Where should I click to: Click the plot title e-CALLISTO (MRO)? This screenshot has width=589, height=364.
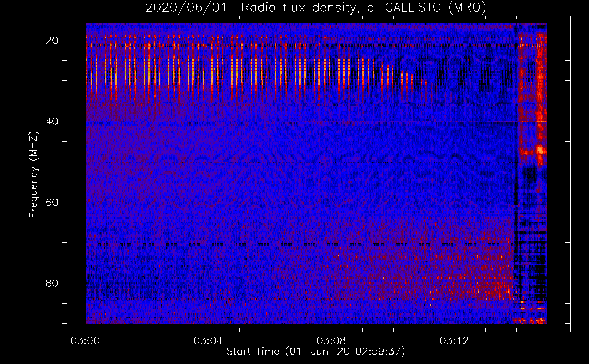[x=426, y=7]
